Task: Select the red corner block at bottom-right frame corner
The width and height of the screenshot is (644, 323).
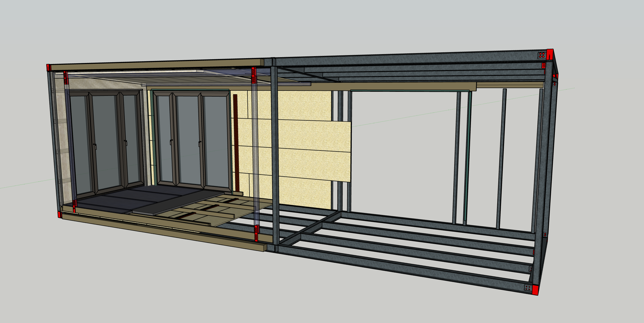Action: click(x=535, y=290)
